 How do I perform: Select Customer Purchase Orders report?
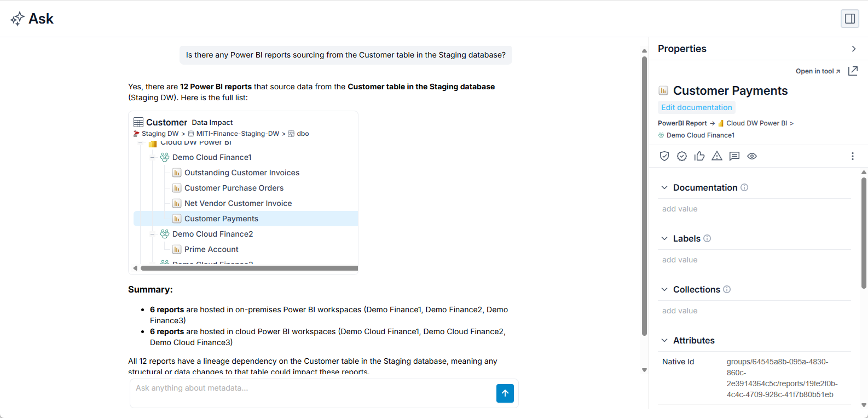click(x=234, y=188)
